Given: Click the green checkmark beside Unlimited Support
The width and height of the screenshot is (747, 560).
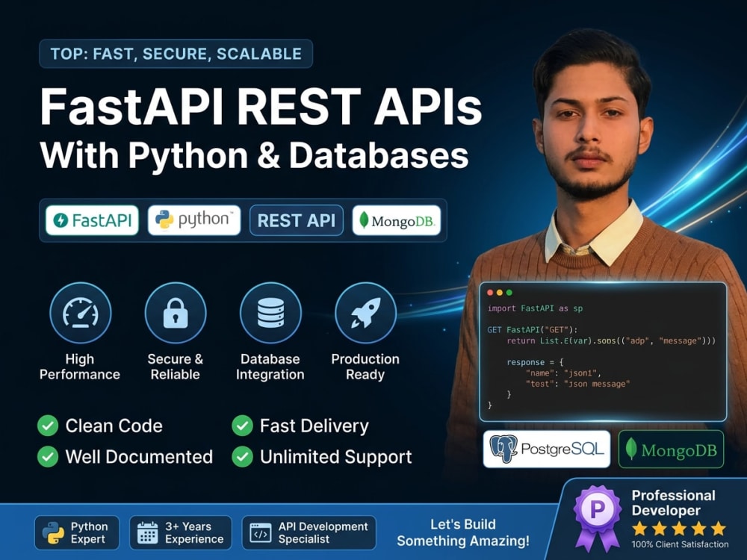Looking at the screenshot, I should point(242,456).
